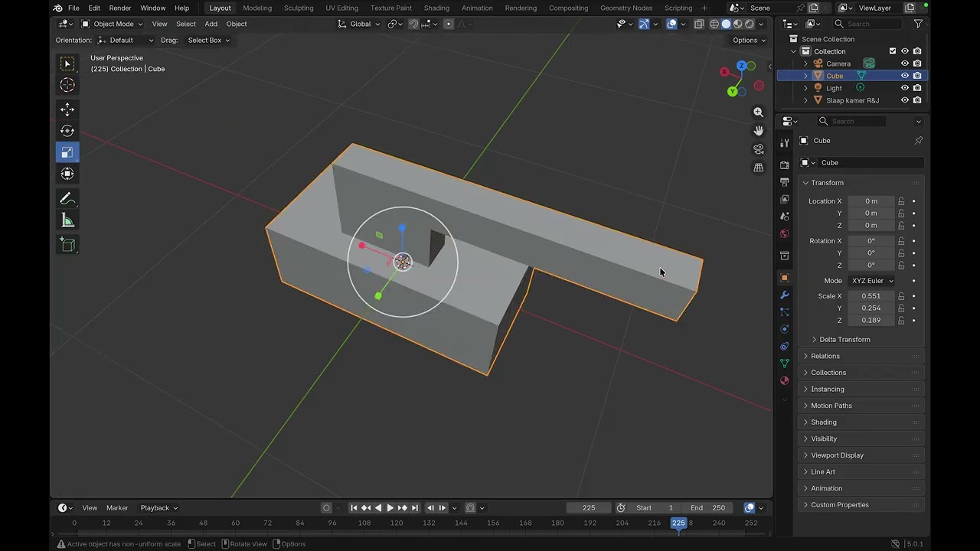Viewport: 980px width, 551px height.
Task: Open the Output properties tab
Action: (x=785, y=182)
